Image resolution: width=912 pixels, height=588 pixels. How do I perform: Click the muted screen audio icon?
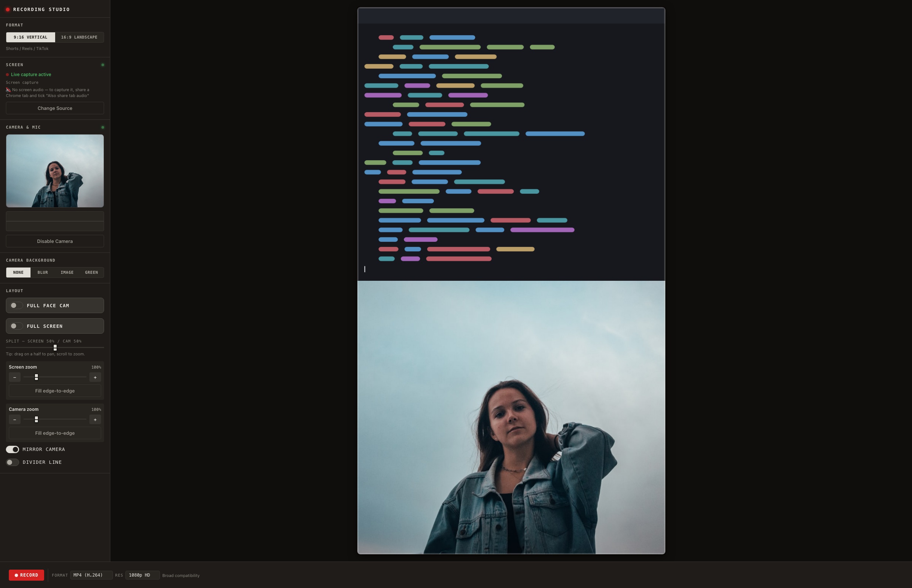(x=8, y=90)
